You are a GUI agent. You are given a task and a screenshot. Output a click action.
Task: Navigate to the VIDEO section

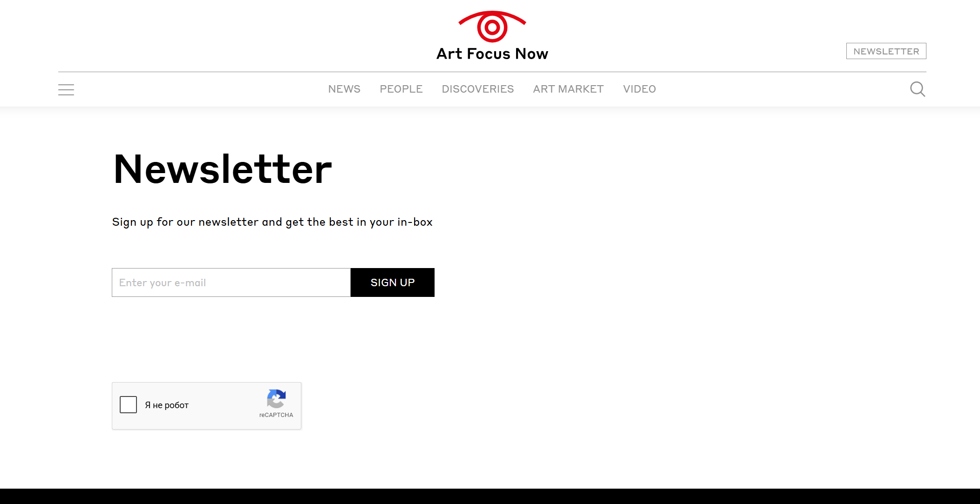[x=640, y=89]
